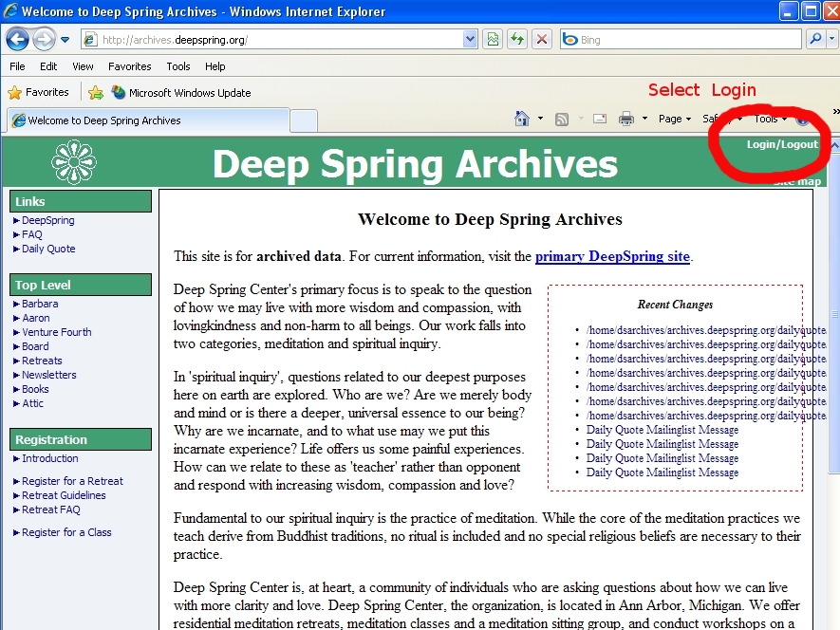Open the Favorites menu in menu bar
The width and height of the screenshot is (840, 630).
click(130, 66)
